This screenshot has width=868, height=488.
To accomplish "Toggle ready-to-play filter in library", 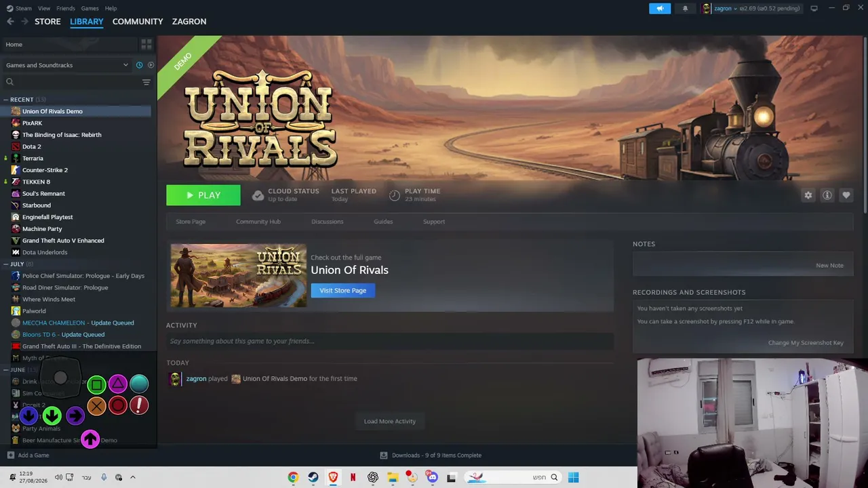I will 151,65.
